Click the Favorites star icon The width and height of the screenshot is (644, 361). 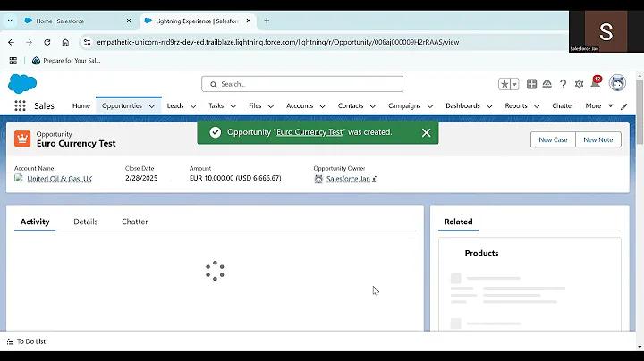pos(504,84)
